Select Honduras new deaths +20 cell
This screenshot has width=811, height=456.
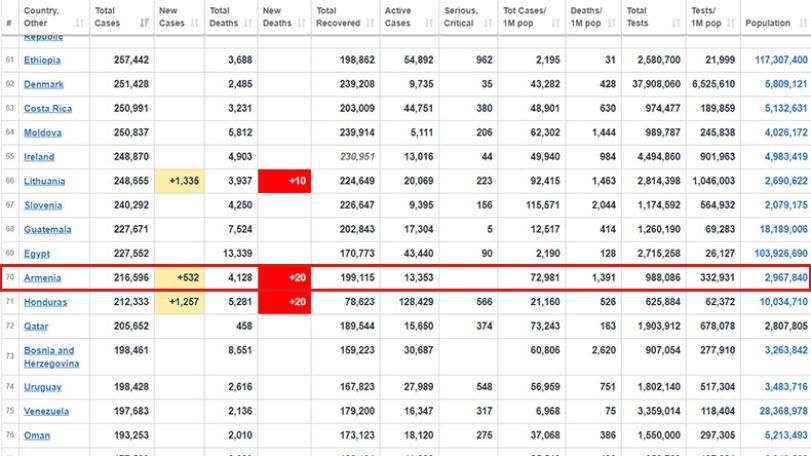[x=284, y=302]
